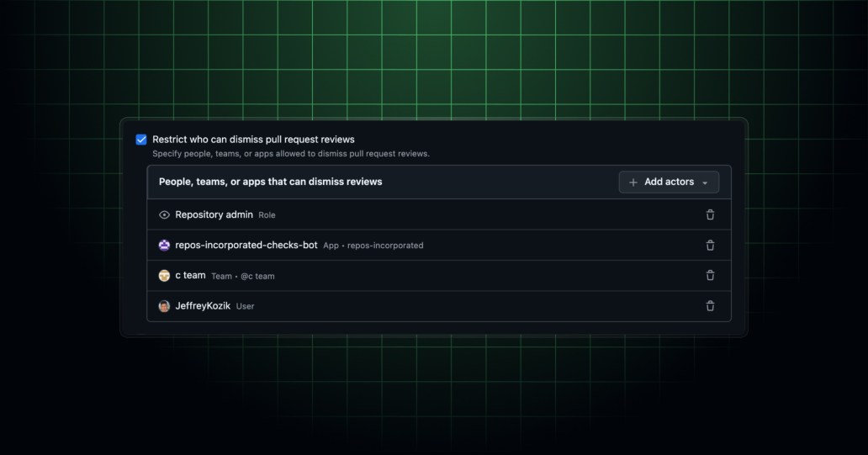This screenshot has width=868, height=455.
Task: Uncheck Restrict who can dismiss pull request reviews
Action: point(141,140)
